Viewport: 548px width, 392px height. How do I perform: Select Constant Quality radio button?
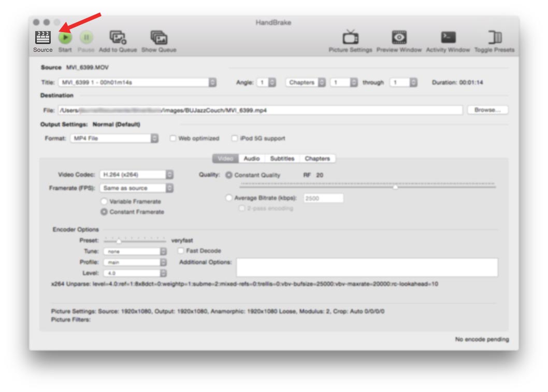pyautogui.click(x=228, y=175)
